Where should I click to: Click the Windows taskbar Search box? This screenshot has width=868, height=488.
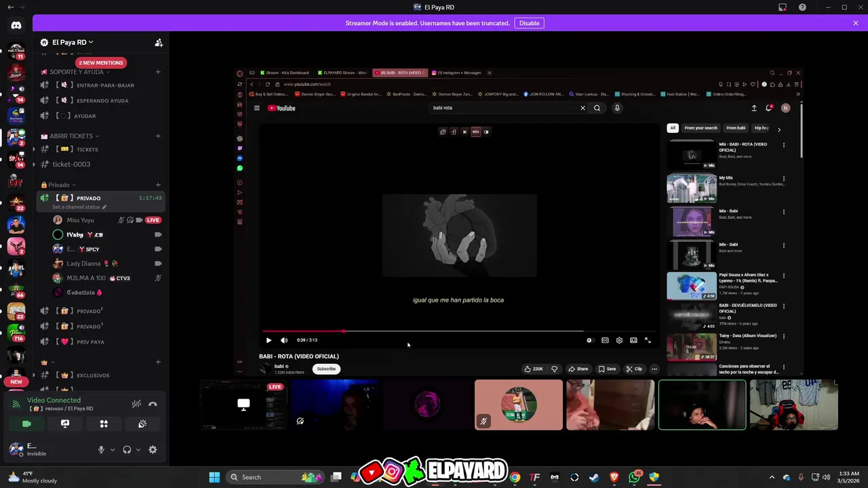tap(274, 477)
